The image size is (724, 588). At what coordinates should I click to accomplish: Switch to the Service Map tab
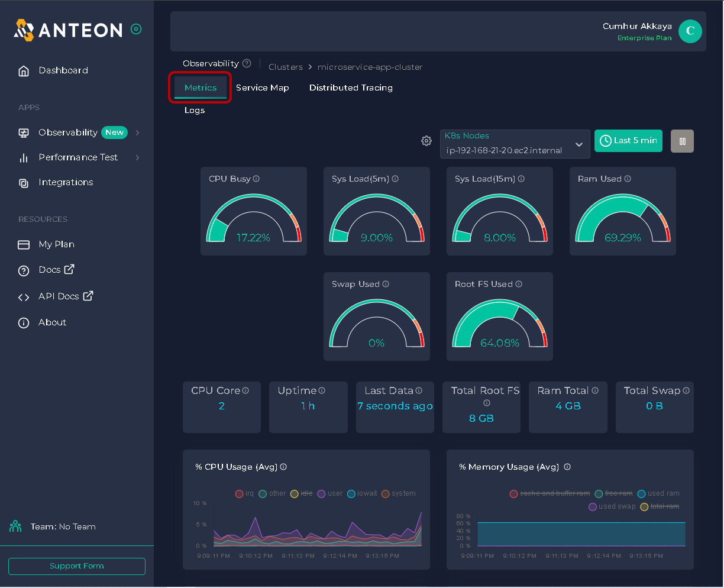[x=262, y=88]
